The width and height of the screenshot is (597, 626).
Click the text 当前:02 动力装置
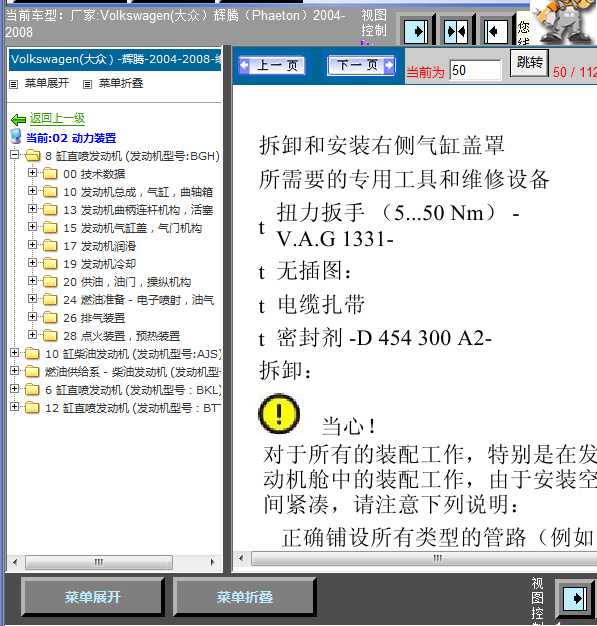pos(71,138)
